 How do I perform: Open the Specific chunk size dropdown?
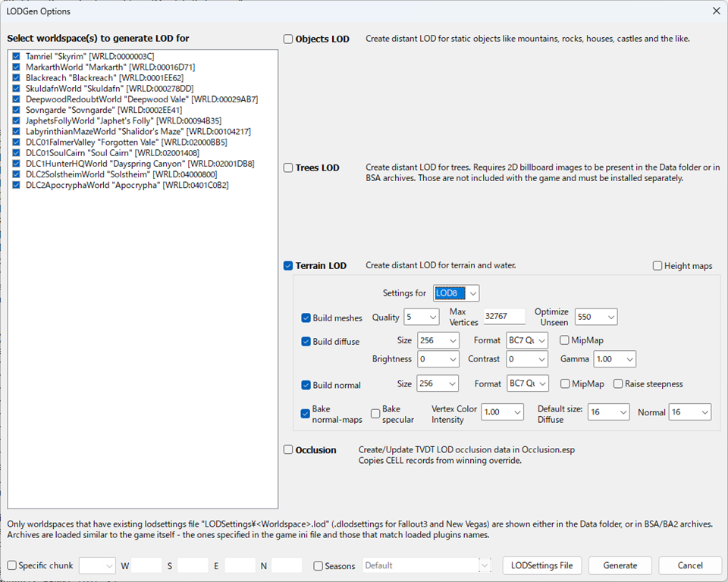click(x=97, y=566)
